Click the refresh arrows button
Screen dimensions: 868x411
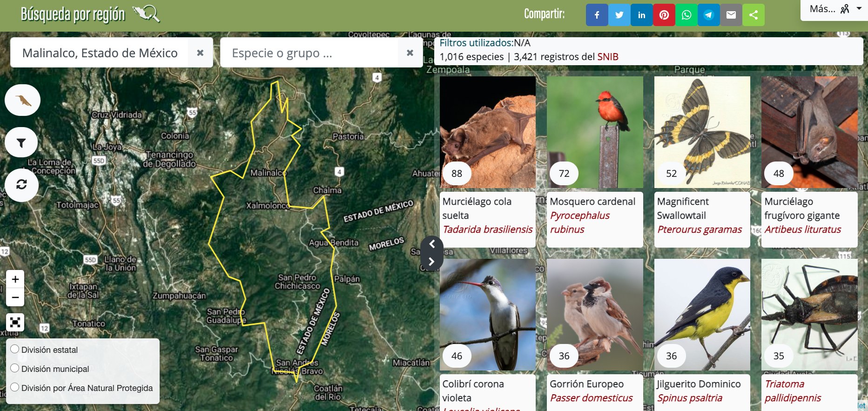click(21, 185)
